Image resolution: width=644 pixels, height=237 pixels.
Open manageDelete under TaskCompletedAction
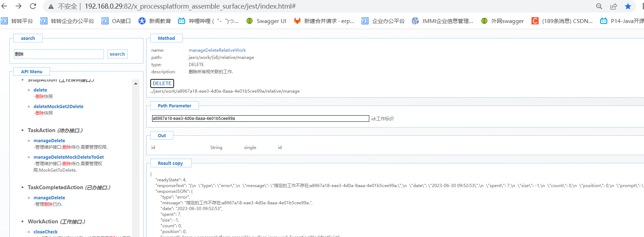49,197
